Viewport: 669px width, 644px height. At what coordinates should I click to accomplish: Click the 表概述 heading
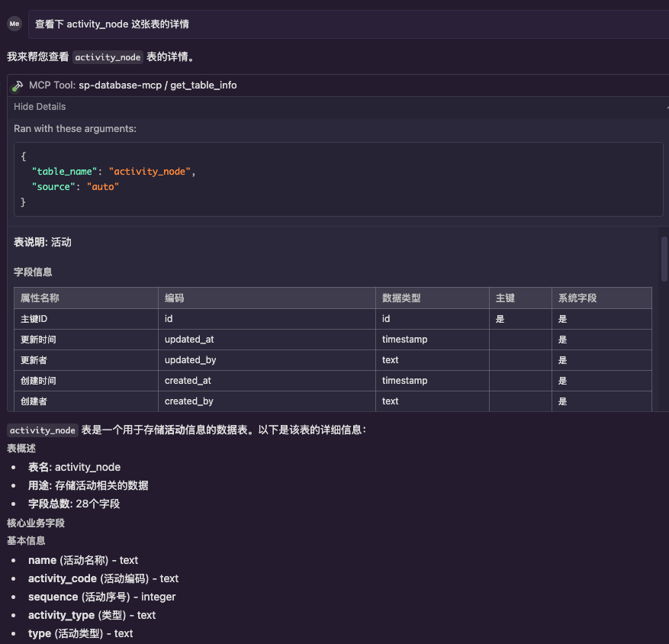[x=21, y=449]
